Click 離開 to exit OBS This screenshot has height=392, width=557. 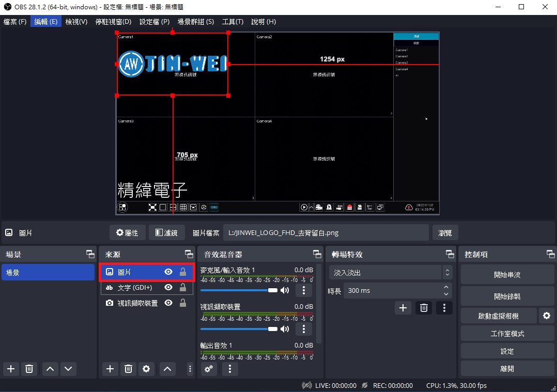point(507,369)
